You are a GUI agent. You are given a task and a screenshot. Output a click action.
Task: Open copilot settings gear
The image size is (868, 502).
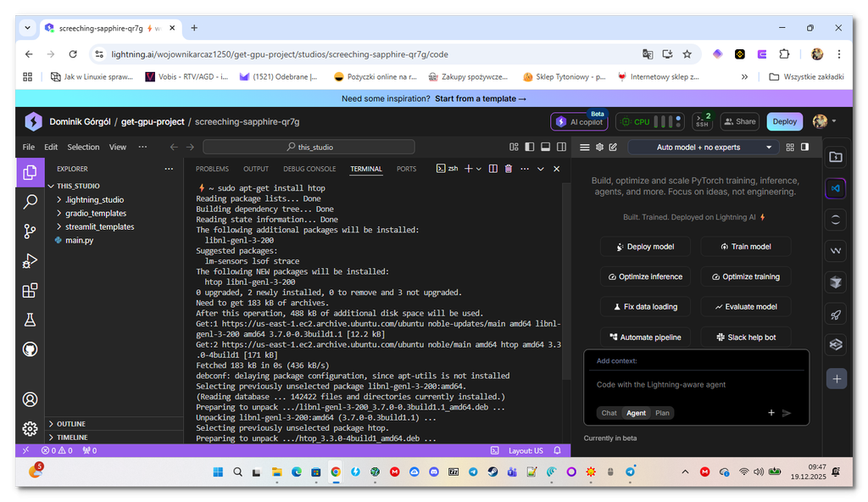[x=599, y=147]
